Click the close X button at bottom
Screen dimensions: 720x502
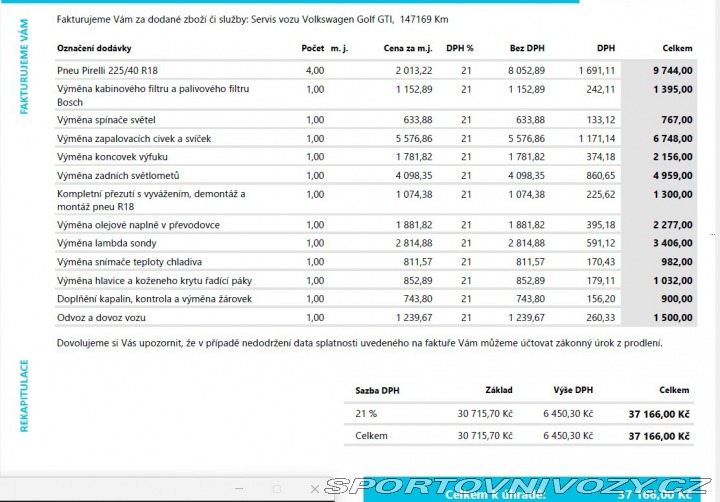(315, 489)
